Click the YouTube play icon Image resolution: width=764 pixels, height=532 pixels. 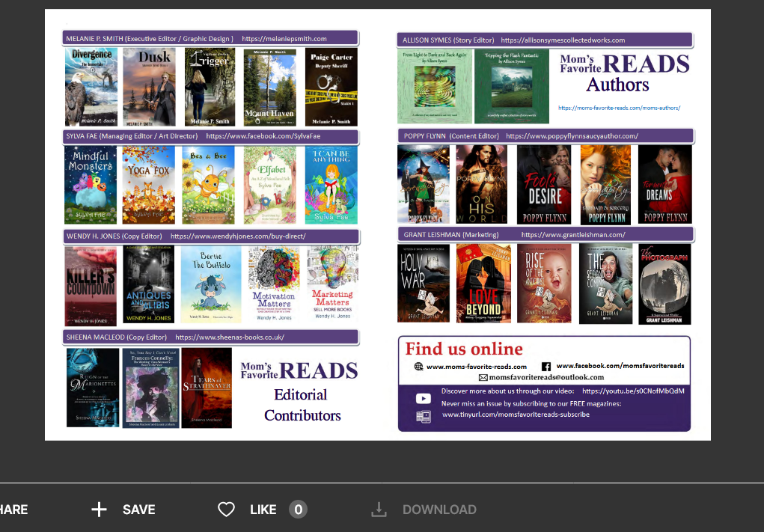point(423,399)
